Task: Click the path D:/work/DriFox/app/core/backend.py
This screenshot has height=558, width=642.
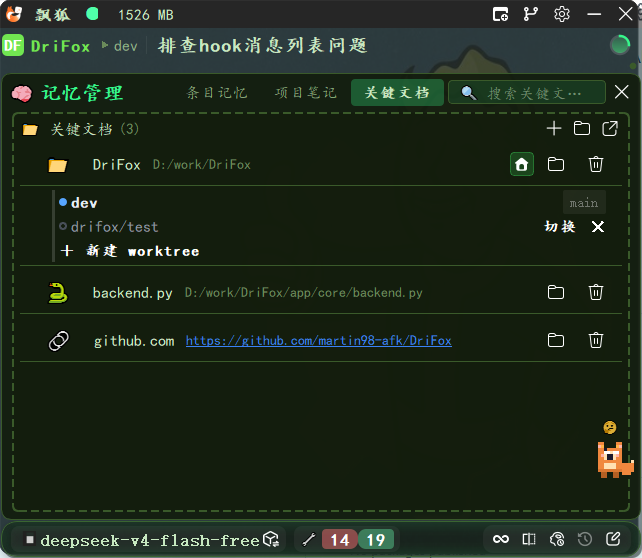Action: point(303,293)
